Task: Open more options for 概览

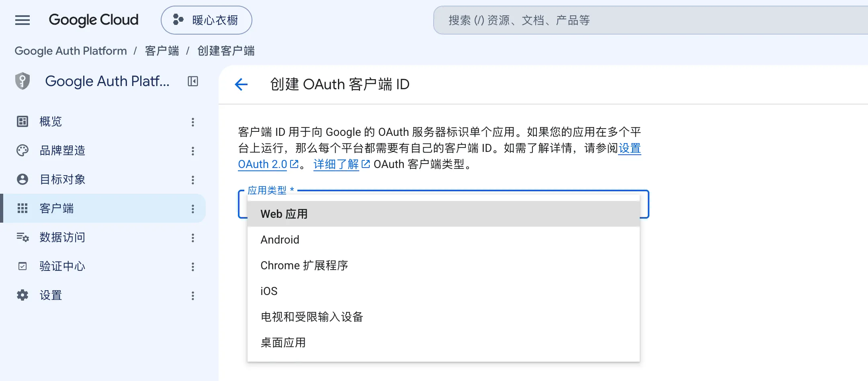Action: (193, 122)
